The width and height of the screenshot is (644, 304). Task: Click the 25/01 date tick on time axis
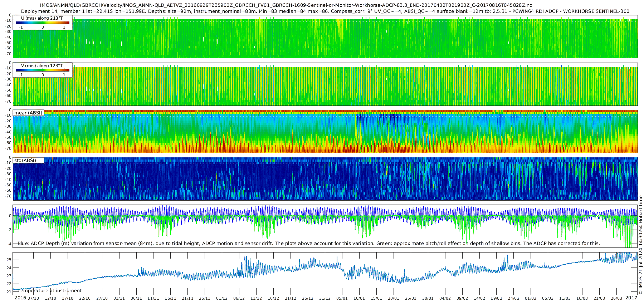(411, 298)
